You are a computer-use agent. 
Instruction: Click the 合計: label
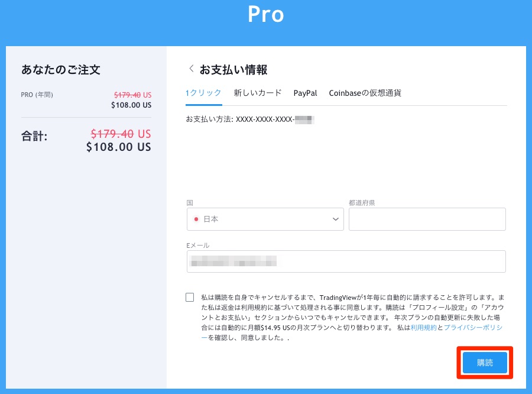(x=34, y=136)
